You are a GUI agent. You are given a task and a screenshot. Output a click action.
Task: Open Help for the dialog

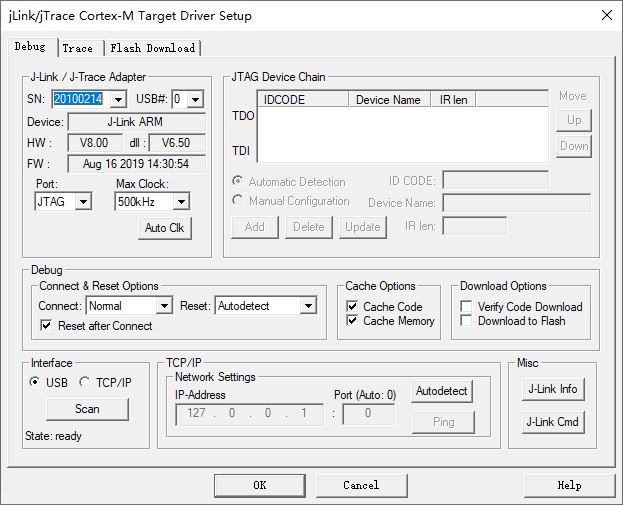pos(569,486)
